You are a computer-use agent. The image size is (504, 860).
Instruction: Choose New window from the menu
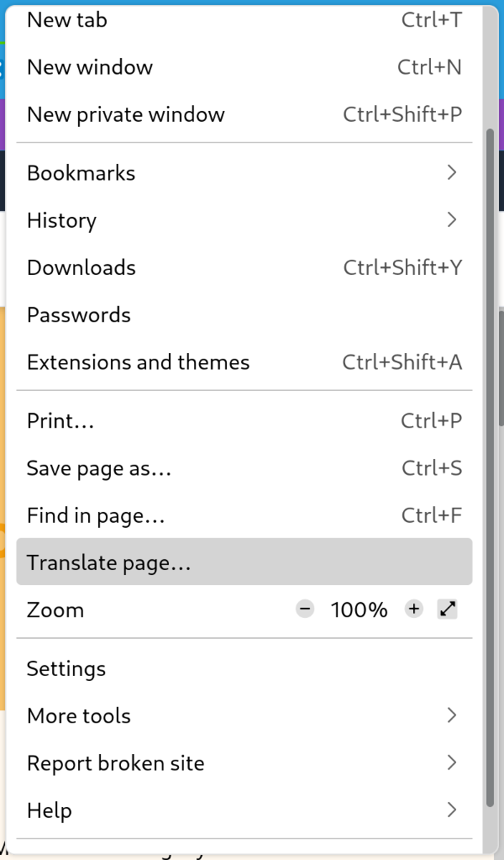tap(90, 67)
